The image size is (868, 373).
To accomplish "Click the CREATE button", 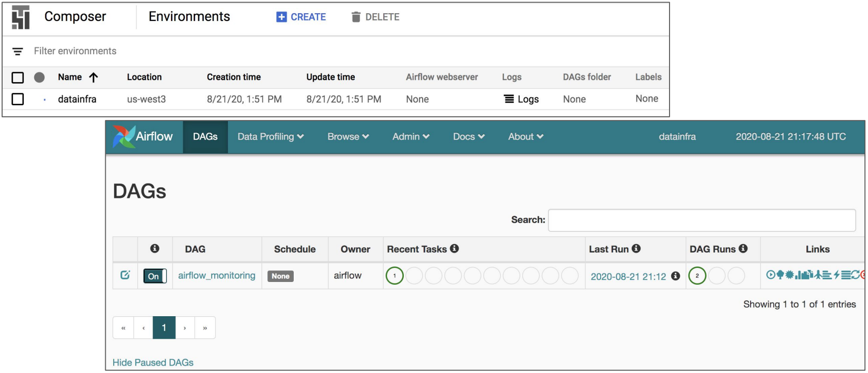I will [x=301, y=17].
